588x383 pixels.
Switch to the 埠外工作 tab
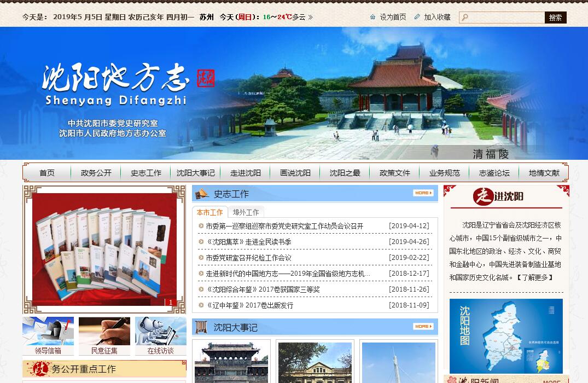pos(246,212)
